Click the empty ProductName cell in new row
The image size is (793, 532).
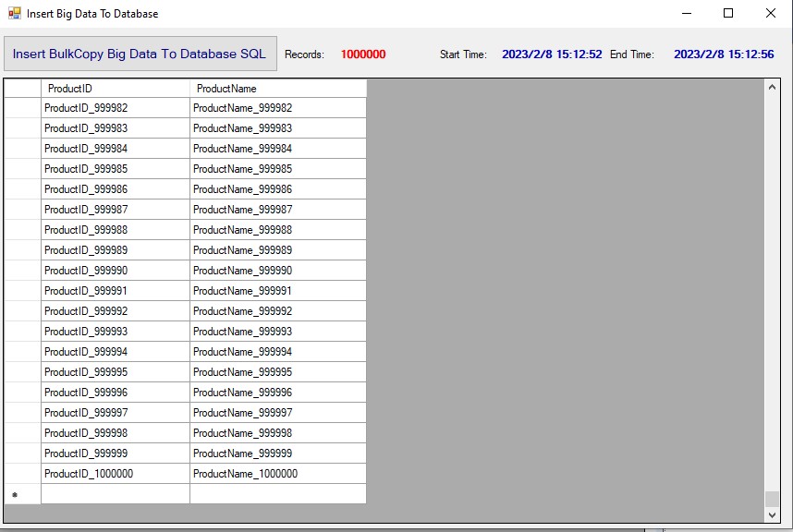[x=278, y=494]
